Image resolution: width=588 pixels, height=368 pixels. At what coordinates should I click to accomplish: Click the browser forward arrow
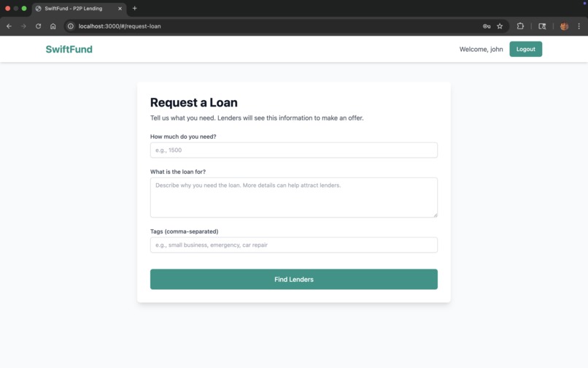(23, 26)
